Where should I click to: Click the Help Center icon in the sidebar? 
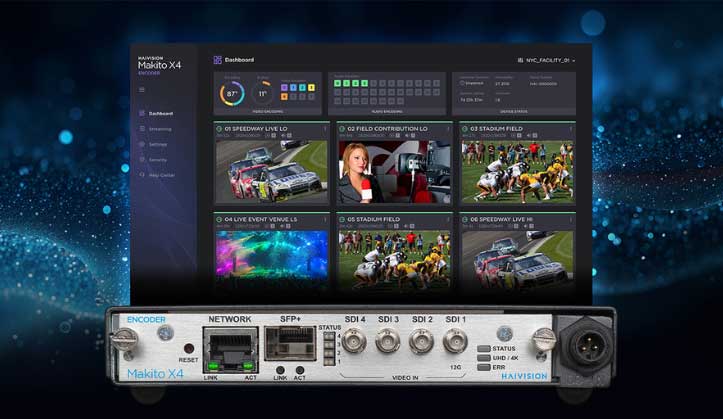pos(141,175)
